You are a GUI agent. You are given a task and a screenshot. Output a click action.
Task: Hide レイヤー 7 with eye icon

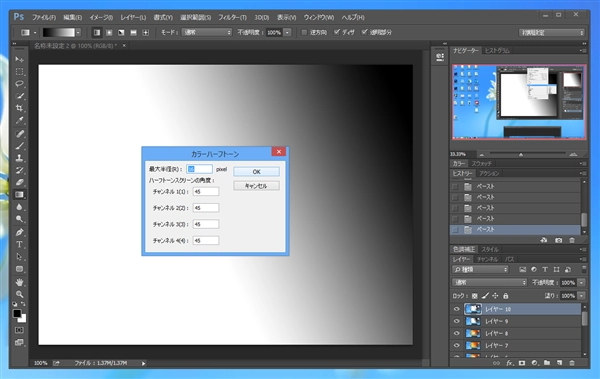(x=456, y=346)
